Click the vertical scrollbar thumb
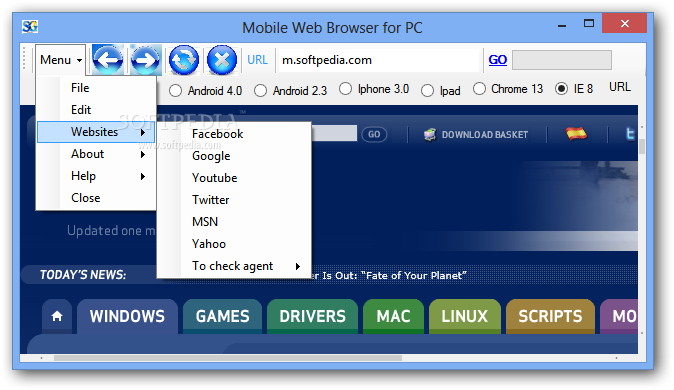This screenshot has width=674, height=390. (642, 146)
